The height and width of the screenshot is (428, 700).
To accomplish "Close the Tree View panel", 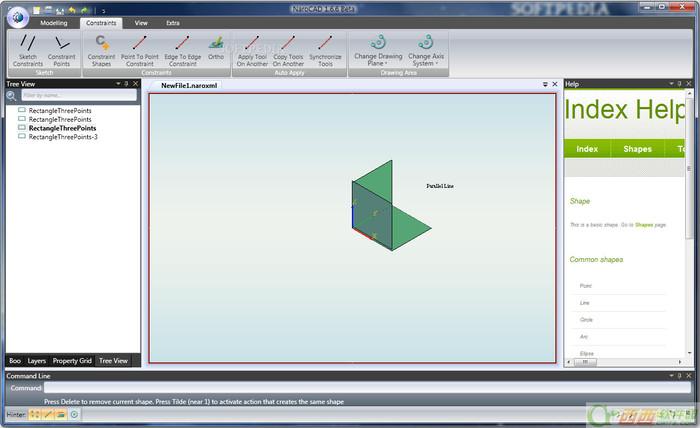I will coord(136,83).
